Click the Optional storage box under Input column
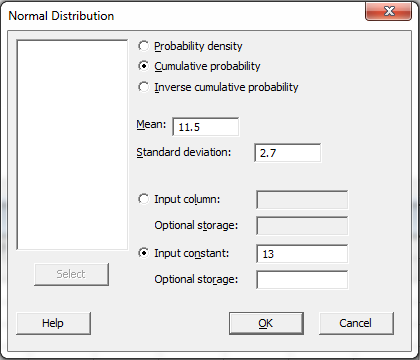 point(302,226)
